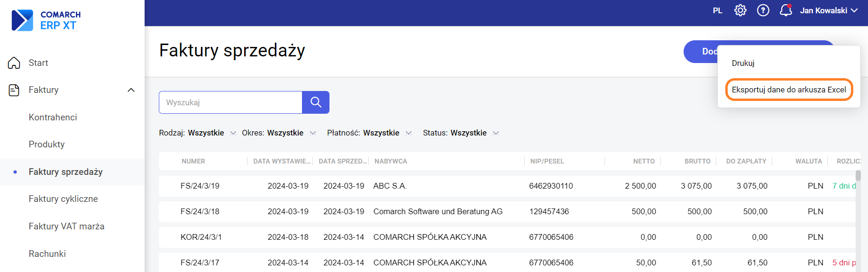Image resolution: width=868 pixels, height=272 pixels.
Task: Open invoice FS/24/3/19 row
Action: pyautogui.click(x=200, y=186)
